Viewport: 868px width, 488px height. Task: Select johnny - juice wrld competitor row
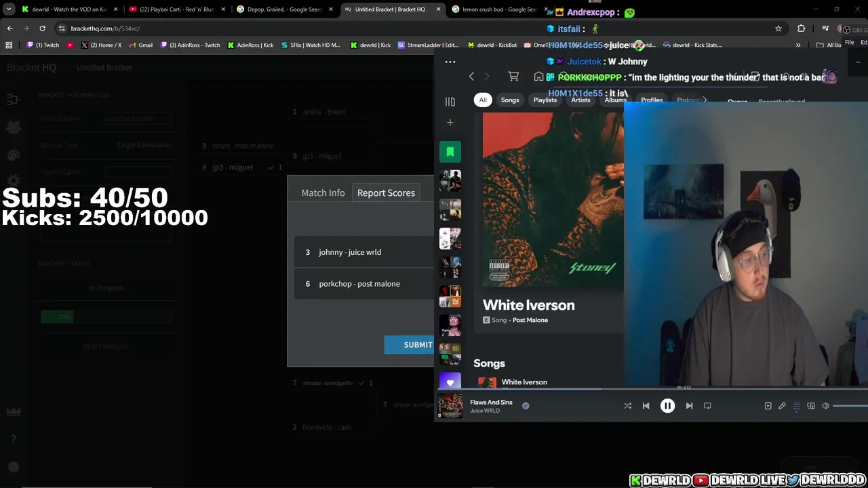[x=364, y=252]
